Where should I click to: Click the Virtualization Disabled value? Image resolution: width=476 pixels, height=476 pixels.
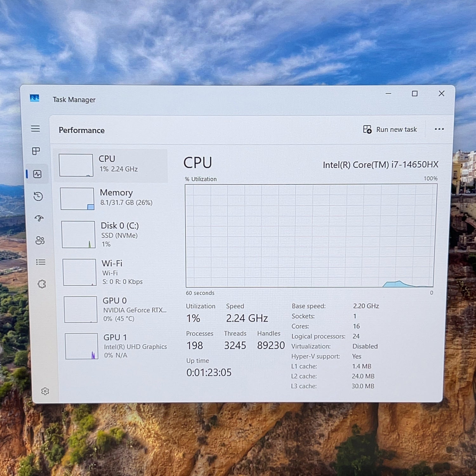pyautogui.click(x=365, y=346)
